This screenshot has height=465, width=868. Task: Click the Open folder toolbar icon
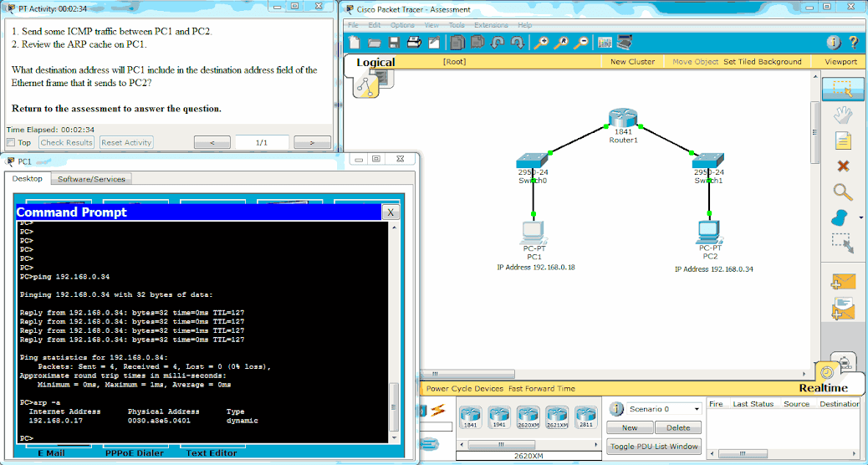coord(375,43)
